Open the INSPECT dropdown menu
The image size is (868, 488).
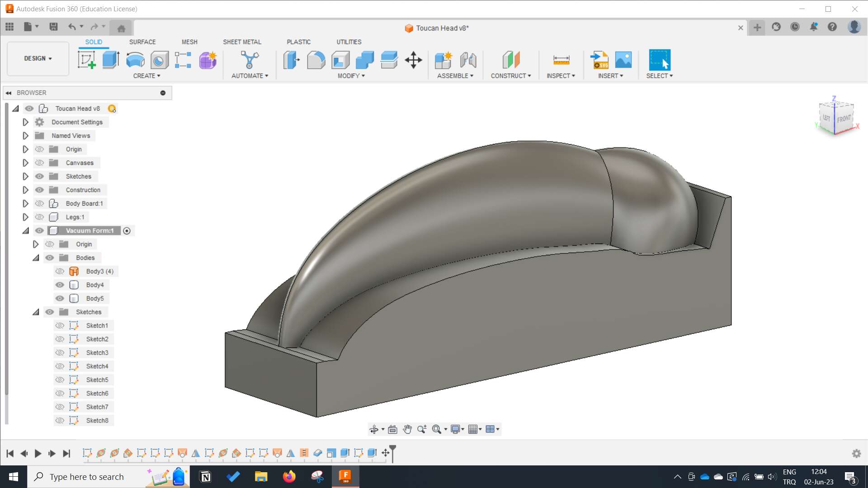(x=561, y=76)
